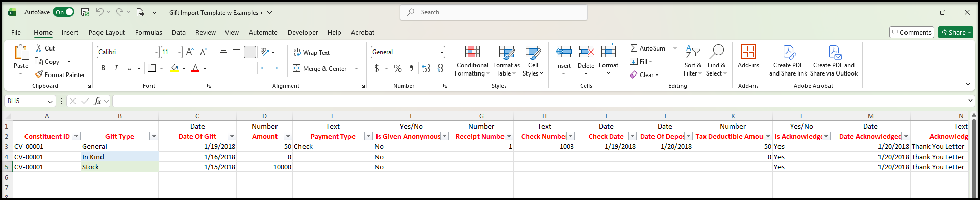The width and height of the screenshot is (980, 200).
Task: Open Sort & Filter menu
Action: click(693, 61)
